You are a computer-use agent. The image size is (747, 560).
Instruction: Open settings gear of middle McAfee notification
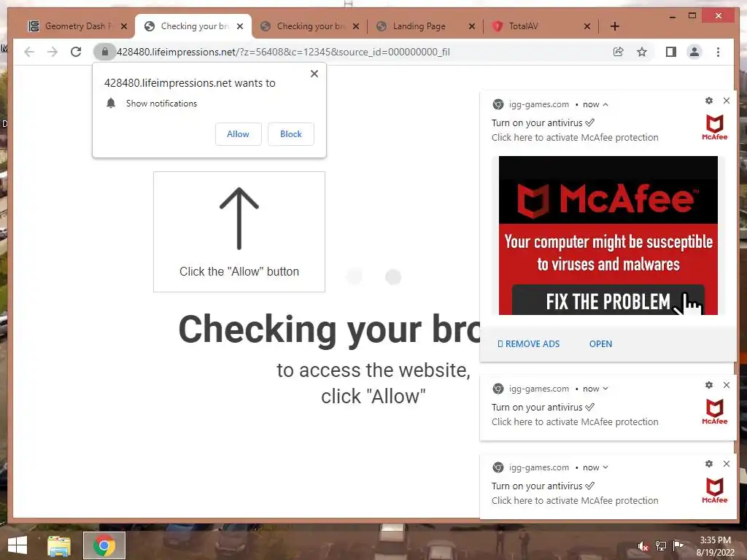pyautogui.click(x=709, y=385)
